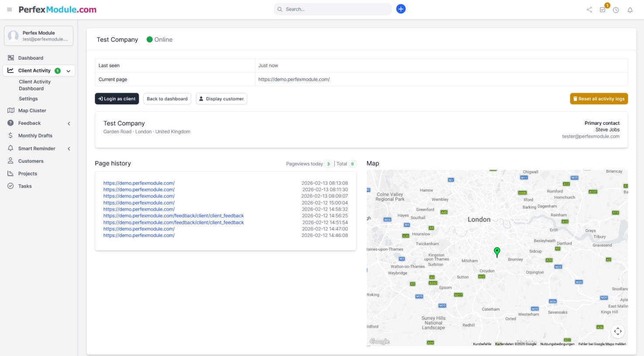Open the Smart Reminder bell icon
644x356 pixels.
coord(10,148)
